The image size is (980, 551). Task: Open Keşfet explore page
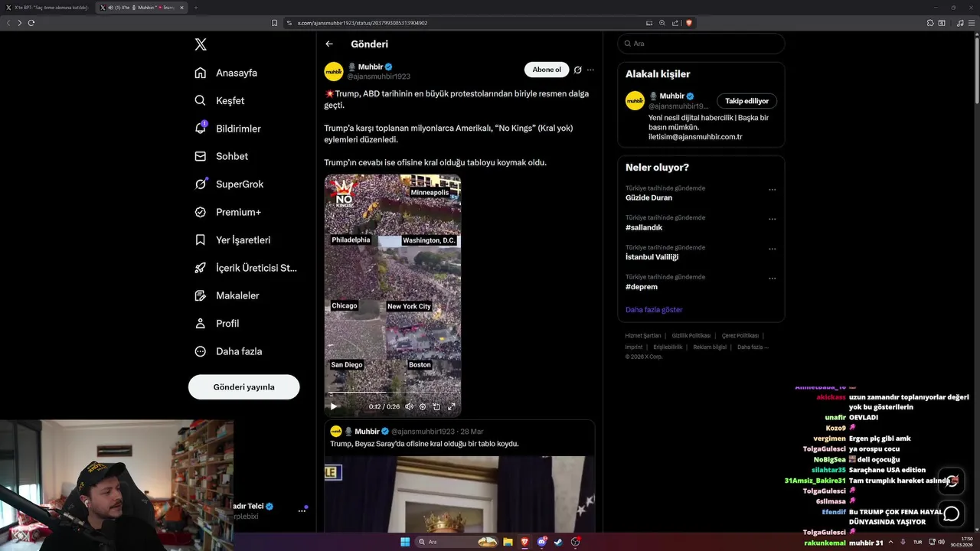(x=220, y=100)
